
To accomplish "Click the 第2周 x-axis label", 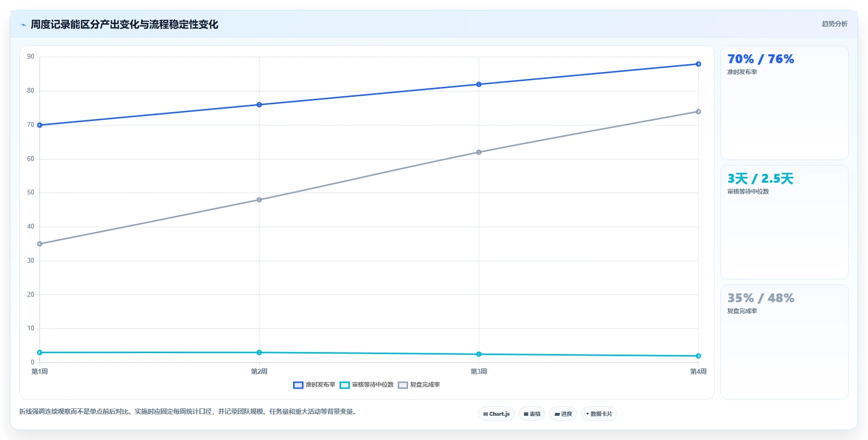I will pyautogui.click(x=259, y=371).
